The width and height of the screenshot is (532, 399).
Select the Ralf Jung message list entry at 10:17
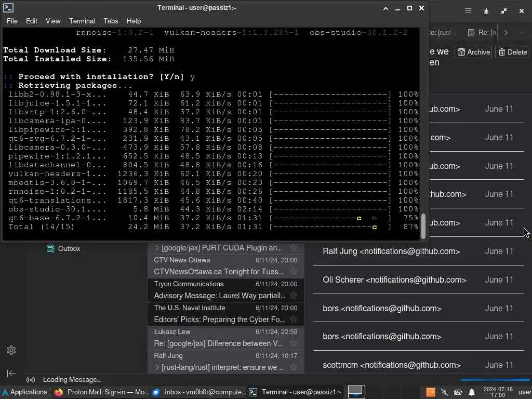(x=226, y=362)
